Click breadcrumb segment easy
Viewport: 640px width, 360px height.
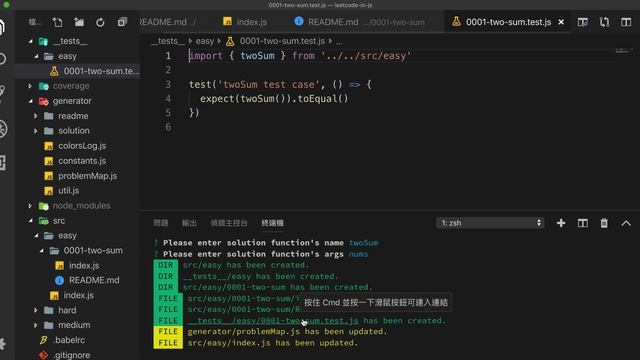(x=204, y=41)
